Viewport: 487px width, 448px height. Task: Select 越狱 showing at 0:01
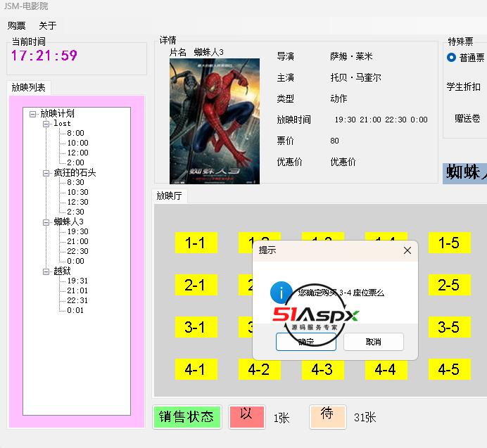click(75, 310)
